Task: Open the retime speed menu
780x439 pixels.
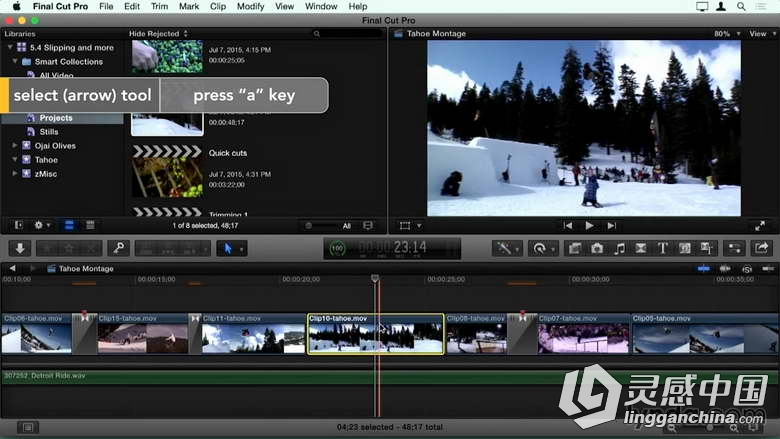Action: pos(543,248)
